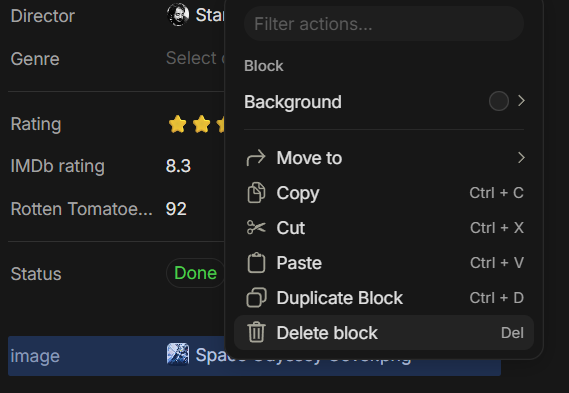Click the Director property label
Screen dimensions: 569x393
tap(43, 16)
